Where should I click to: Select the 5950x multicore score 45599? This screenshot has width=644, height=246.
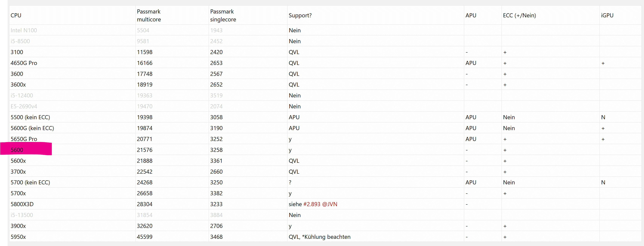point(145,237)
